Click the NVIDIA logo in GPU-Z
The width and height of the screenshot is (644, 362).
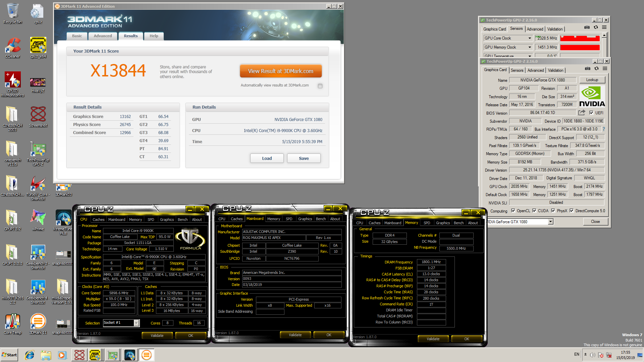(592, 96)
